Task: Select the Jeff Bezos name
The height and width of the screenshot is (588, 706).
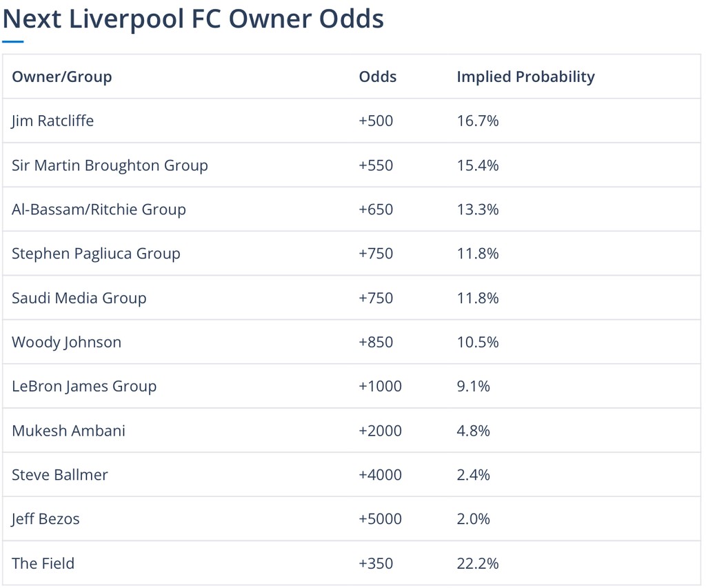Action: 46,519
